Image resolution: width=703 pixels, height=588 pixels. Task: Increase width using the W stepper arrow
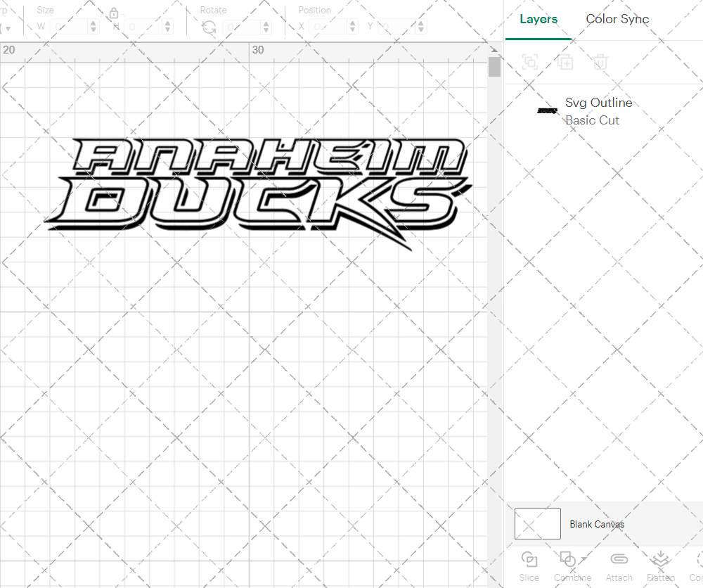93,23
